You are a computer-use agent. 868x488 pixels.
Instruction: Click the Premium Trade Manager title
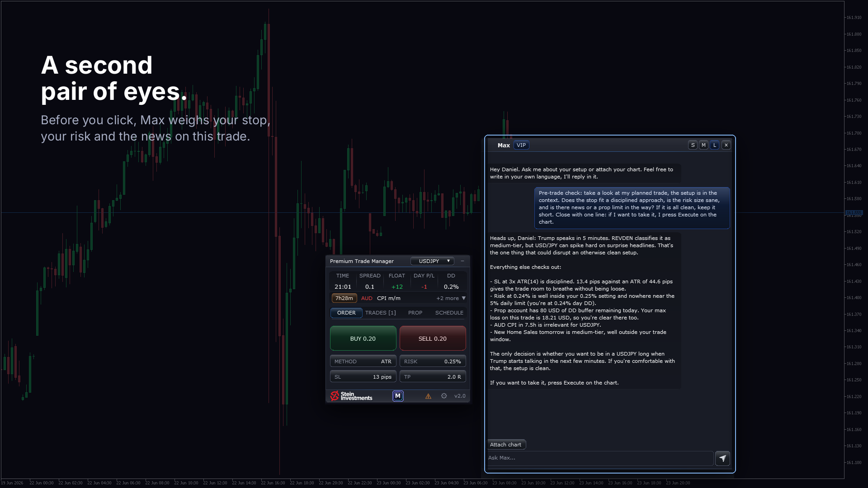coord(362,261)
